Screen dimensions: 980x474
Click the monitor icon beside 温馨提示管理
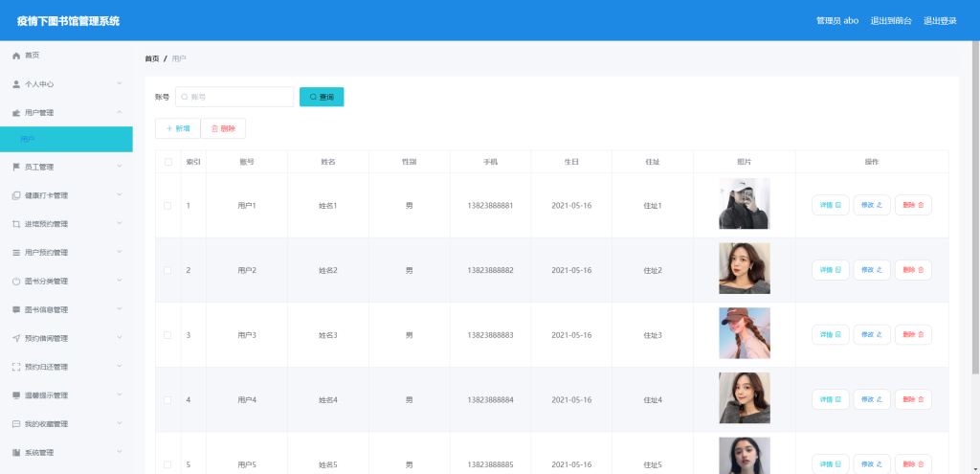[16, 395]
